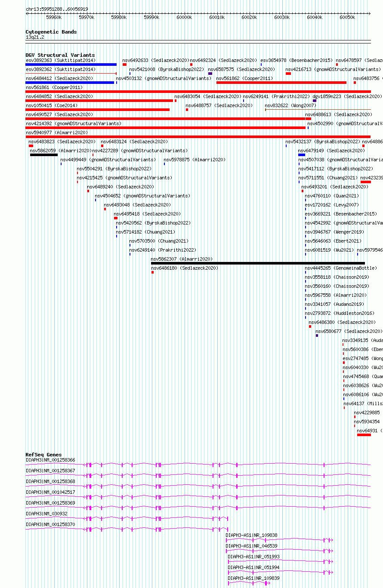Click the 60000k ruler position label
The image size is (383, 588).
[184, 18]
